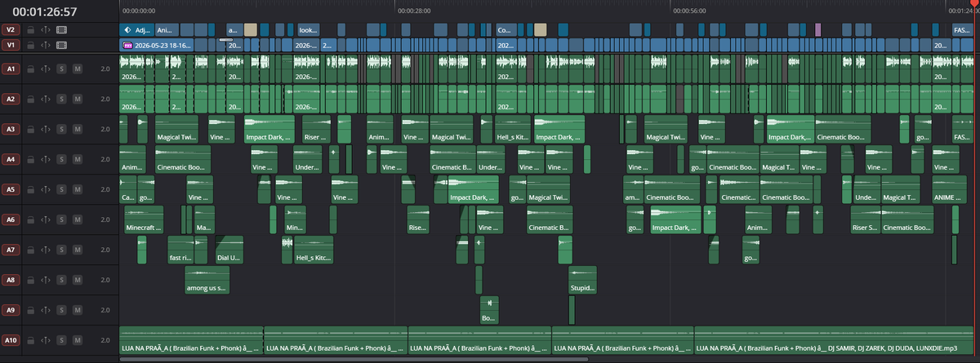Lock audio track A8
The width and height of the screenshot is (980, 363).
click(30, 281)
